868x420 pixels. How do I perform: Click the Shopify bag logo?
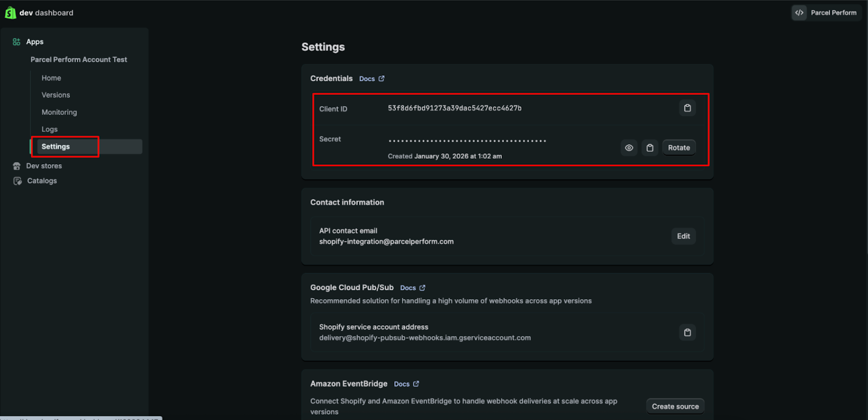[10, 12]
